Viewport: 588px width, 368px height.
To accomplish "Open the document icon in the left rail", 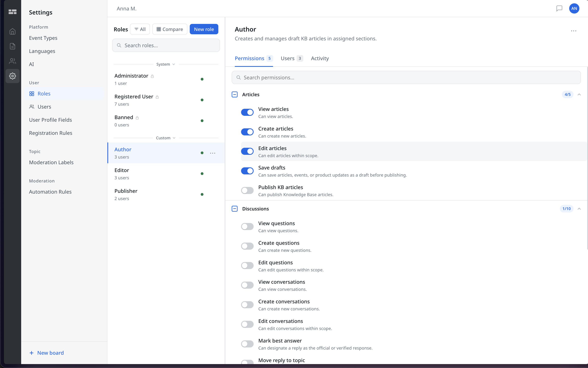I will 12,46.
